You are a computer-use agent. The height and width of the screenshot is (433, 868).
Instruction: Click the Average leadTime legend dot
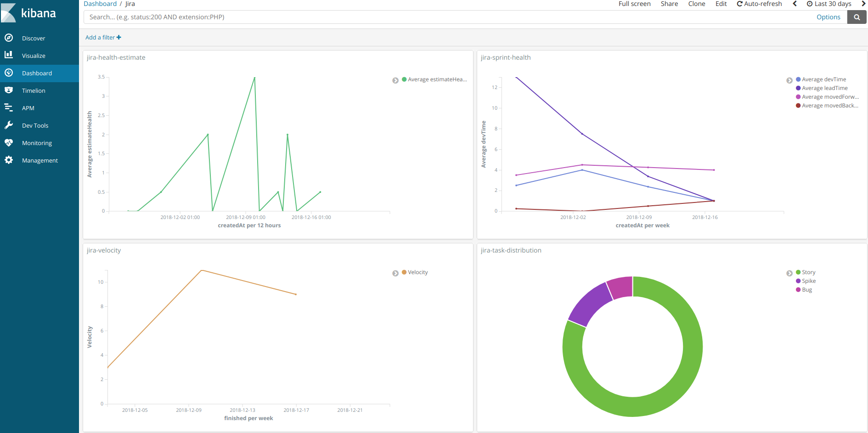[x=798, y=88]
